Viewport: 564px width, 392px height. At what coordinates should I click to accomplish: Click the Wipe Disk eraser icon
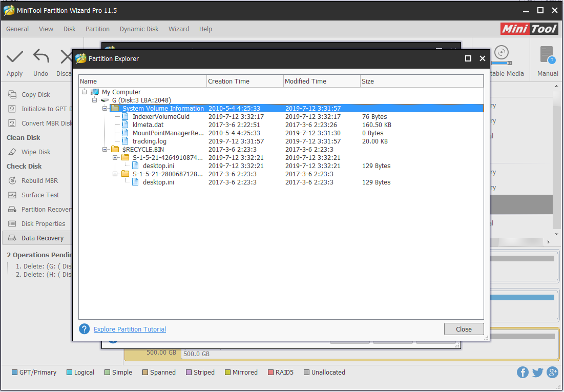coord(12,152)
